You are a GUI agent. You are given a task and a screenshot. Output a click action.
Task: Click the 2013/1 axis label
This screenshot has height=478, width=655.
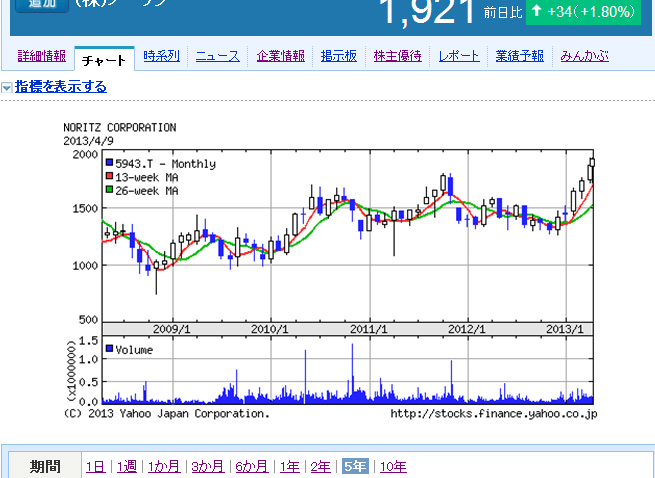pos(565,329)
